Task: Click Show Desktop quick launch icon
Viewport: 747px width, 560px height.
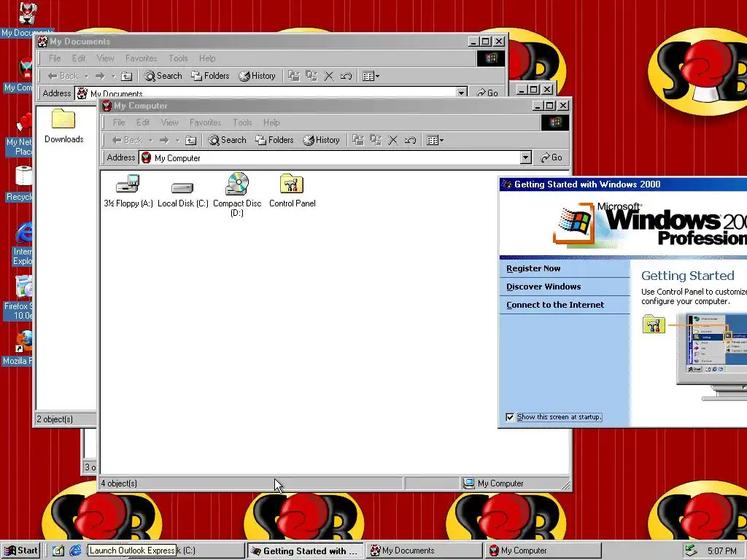Action: [x=58, y=551]
